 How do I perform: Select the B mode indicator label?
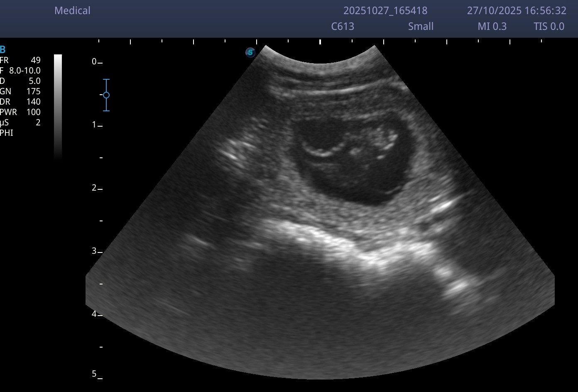pyautogui.click(x=3, y=50)
